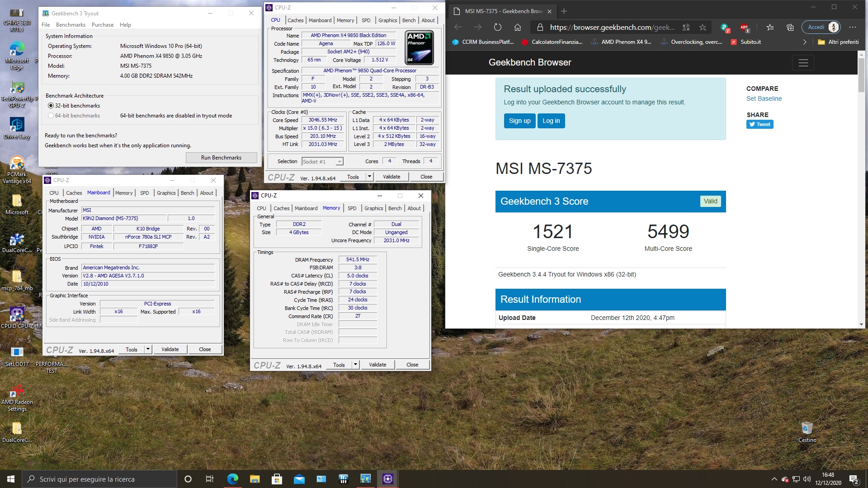This screenshot has height=488, width=868.
Task: Open Windows Start menu
Action: click(x=11, y=479)
